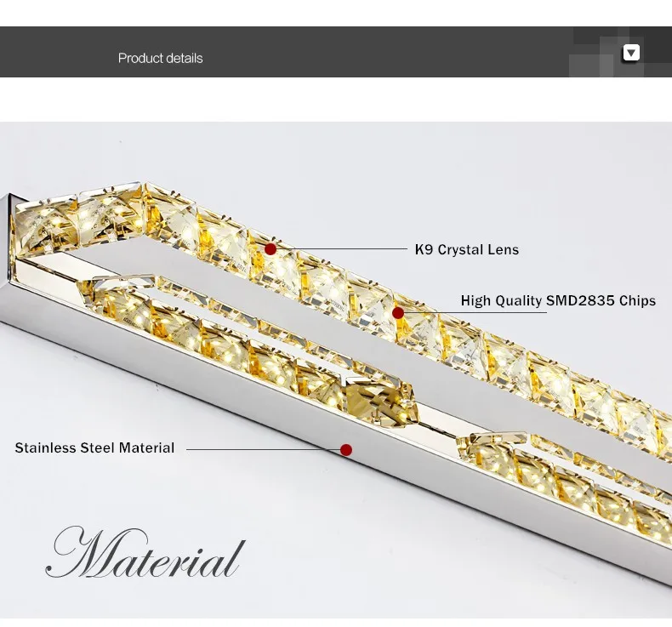Viewport: 672px width, 627px height.
Task: Click the red marker dot for K9 Crystal Lens
Action: point(271,249)
